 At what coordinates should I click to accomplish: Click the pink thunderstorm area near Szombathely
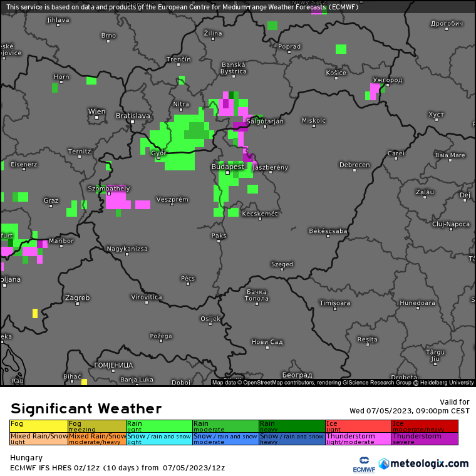tap(119, 200)
